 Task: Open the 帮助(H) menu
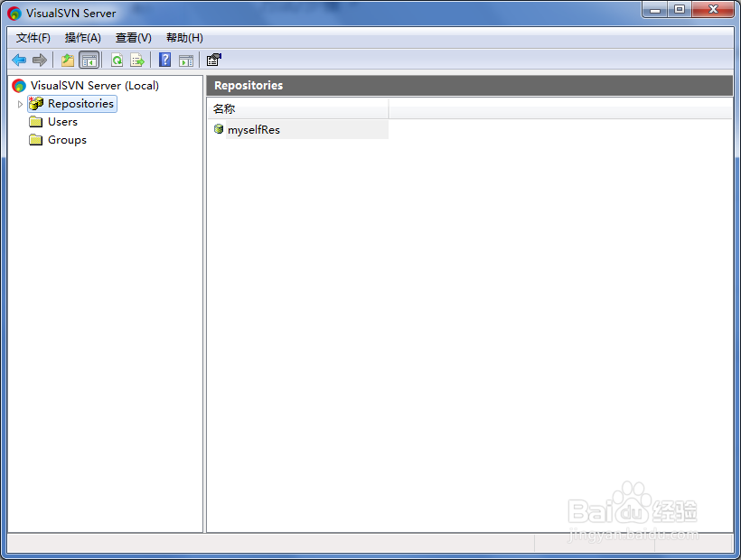pyautogui.click(x=184, y=38)
